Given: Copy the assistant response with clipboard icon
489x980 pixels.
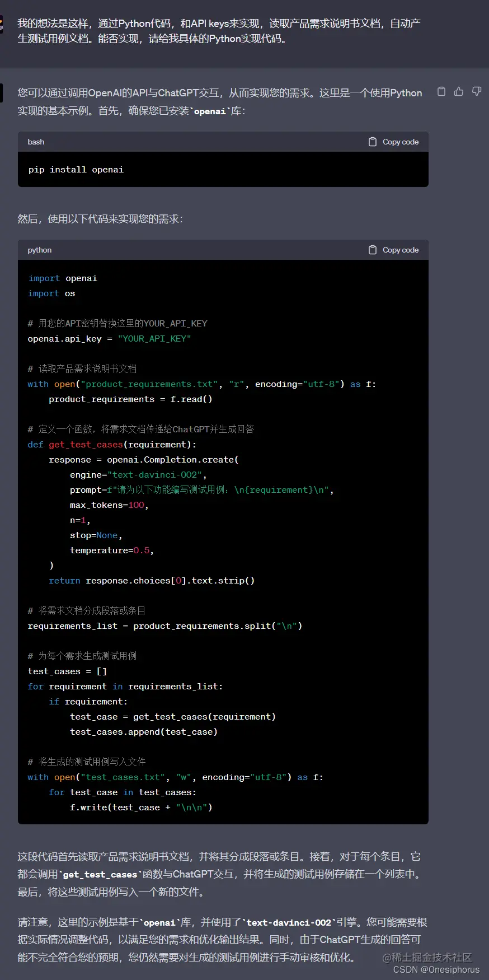Looking at the screenshot, I should click(x=441, y=91).
